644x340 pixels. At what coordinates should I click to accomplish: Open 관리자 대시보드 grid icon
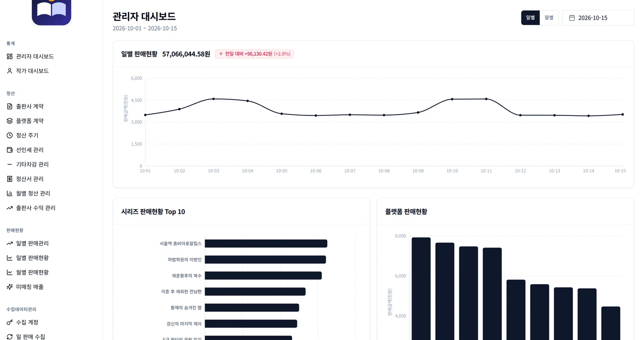(10, 56)
